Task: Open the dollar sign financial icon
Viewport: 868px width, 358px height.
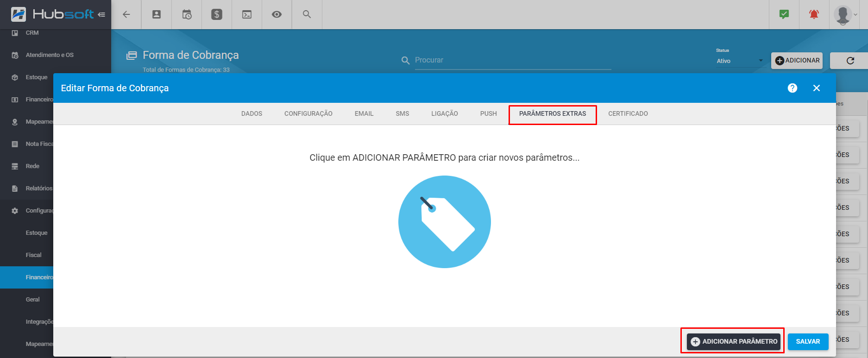Action: pyautogui.click(x=217, y=14)
